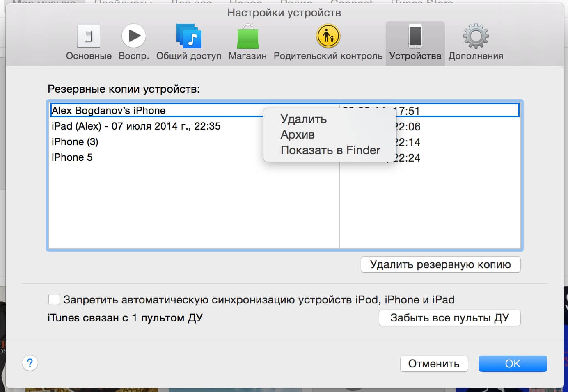
Task: Confirm settings with the OK button
Action: pyautogui.click(x=513, y=364)
